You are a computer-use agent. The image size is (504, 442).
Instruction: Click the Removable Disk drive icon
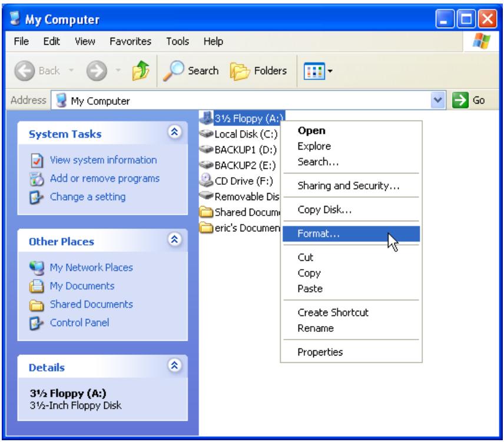tap(206, 195)
